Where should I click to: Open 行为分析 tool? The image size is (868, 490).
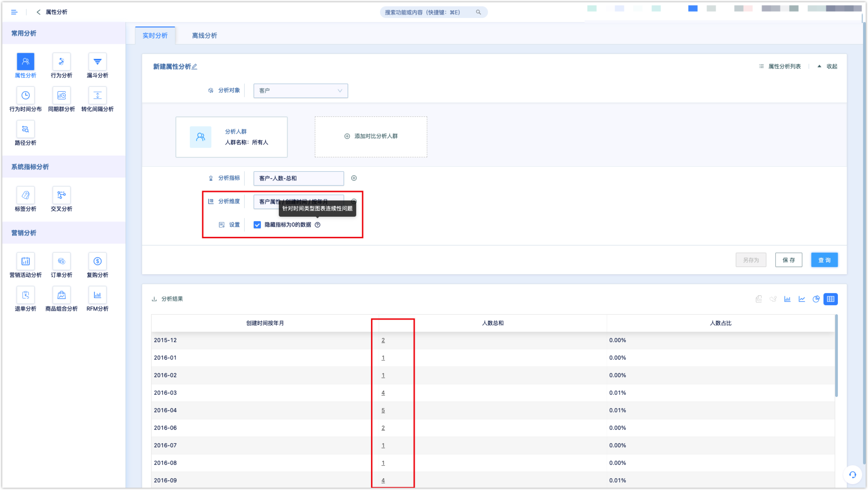pos(61,66)
